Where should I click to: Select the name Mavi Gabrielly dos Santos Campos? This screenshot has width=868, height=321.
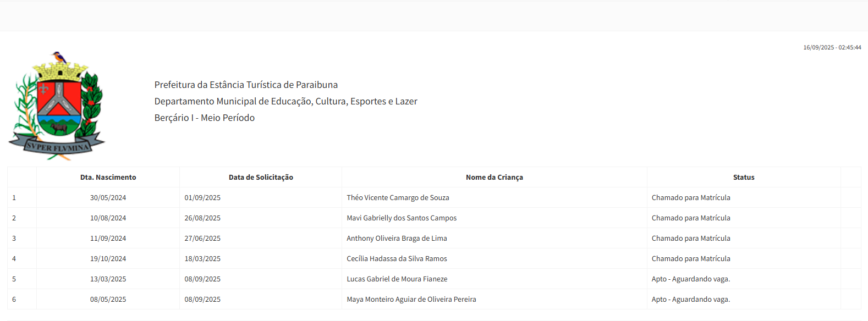[402, 218]
